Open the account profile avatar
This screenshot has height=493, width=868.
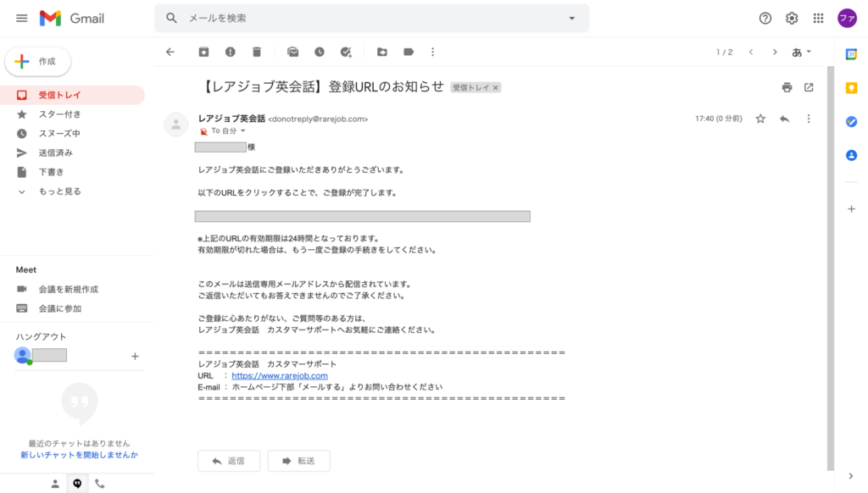847,19
